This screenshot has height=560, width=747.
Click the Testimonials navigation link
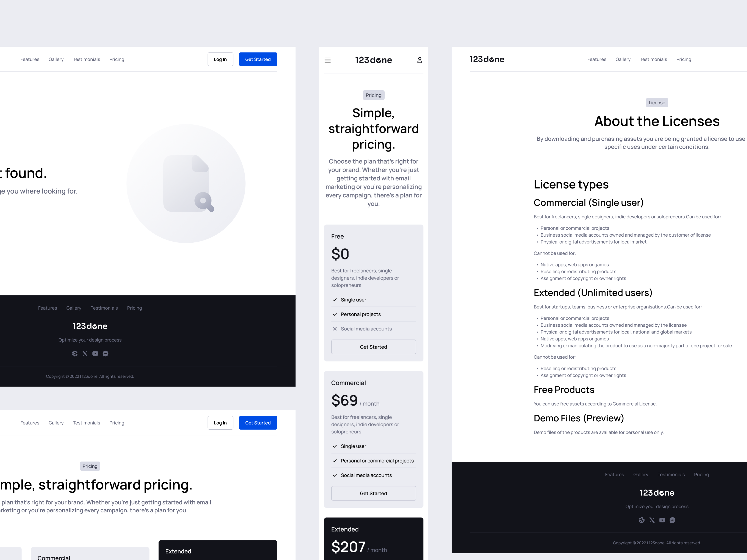point(86,59)
